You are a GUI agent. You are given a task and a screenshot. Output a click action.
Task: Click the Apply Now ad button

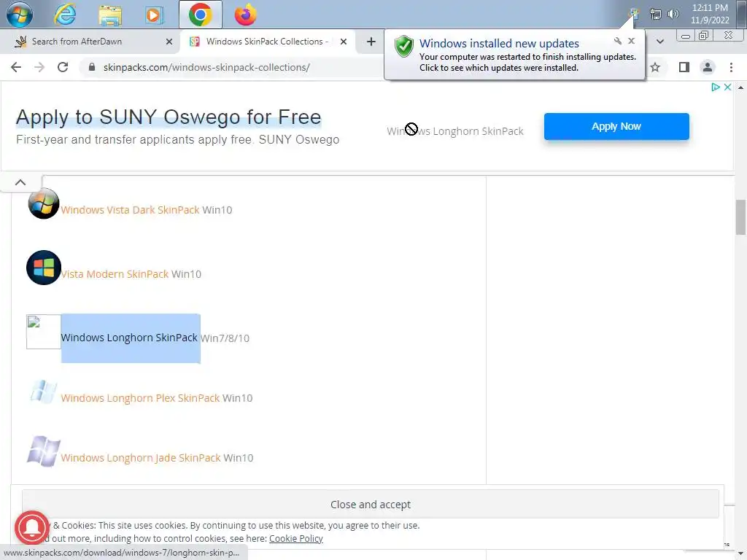coord(616,126)
